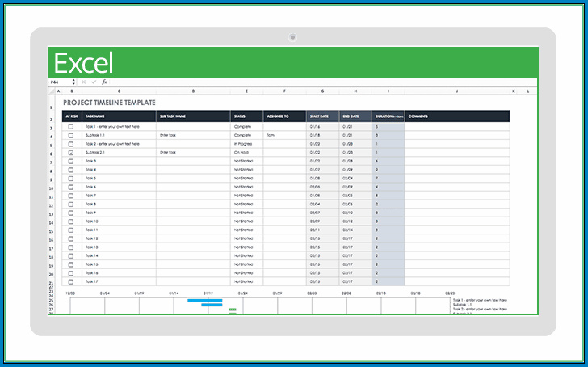
Task: Click the SUB TASK NAME header cell
Action: pyautogui.click(x=193, y=116)
